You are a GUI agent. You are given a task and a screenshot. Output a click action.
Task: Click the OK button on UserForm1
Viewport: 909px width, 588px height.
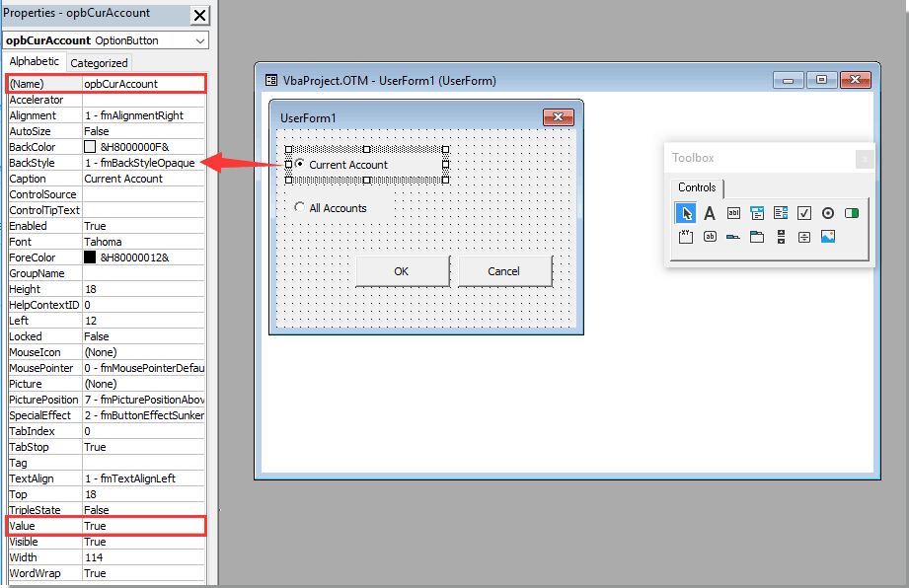pos(402,270)
